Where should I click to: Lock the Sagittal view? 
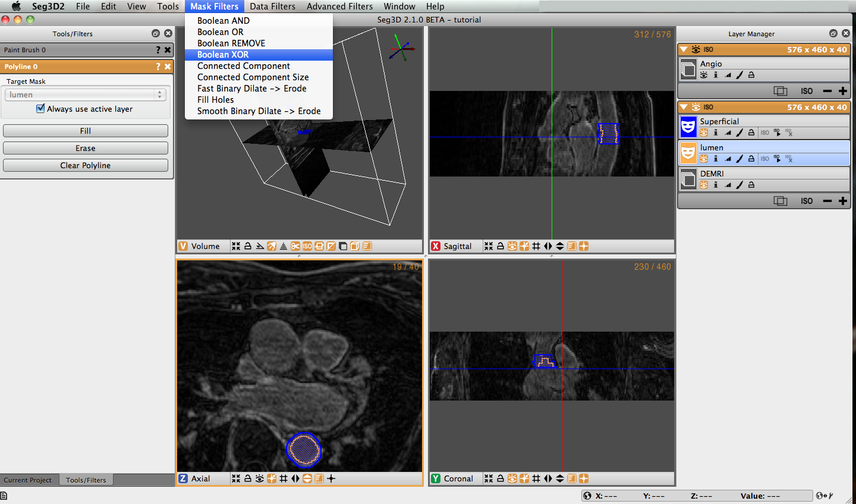click(x=501, y=246)
